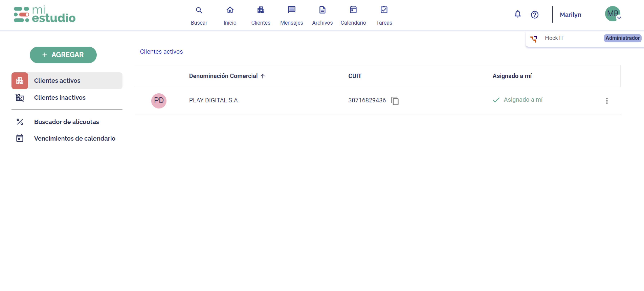Select Clientes inactivos in sidebar
The width and height of the screenshot is (644, 291).
point(67,98)
